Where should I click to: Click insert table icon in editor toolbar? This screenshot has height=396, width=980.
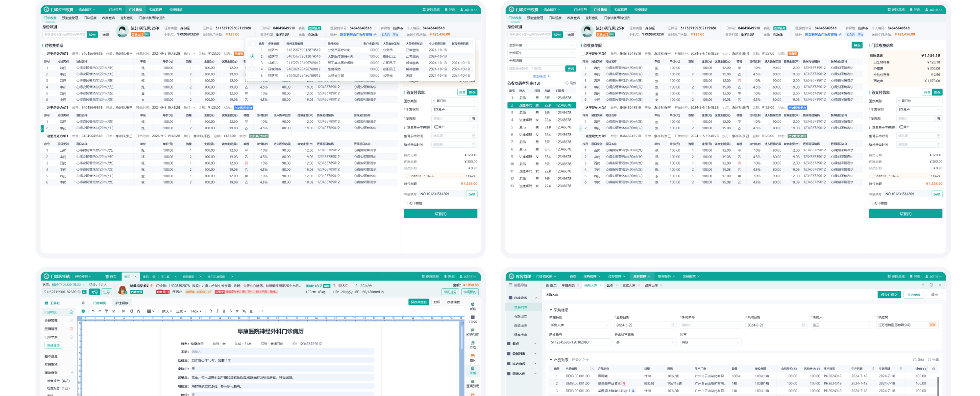(x=149, y=311)
